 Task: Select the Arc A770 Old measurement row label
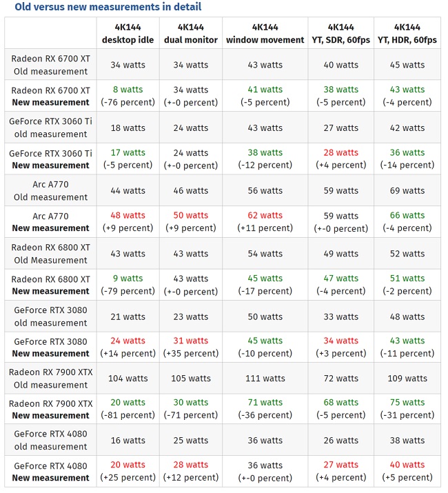[50, 191]
